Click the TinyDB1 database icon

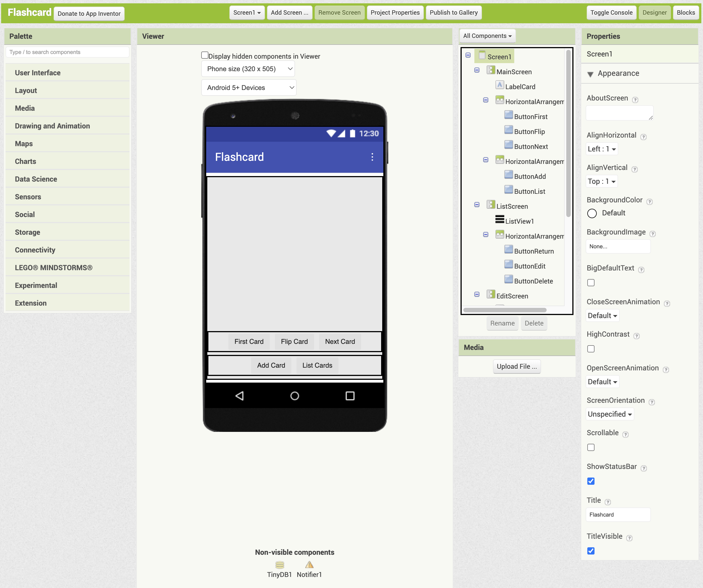click(x=280, y=565)
